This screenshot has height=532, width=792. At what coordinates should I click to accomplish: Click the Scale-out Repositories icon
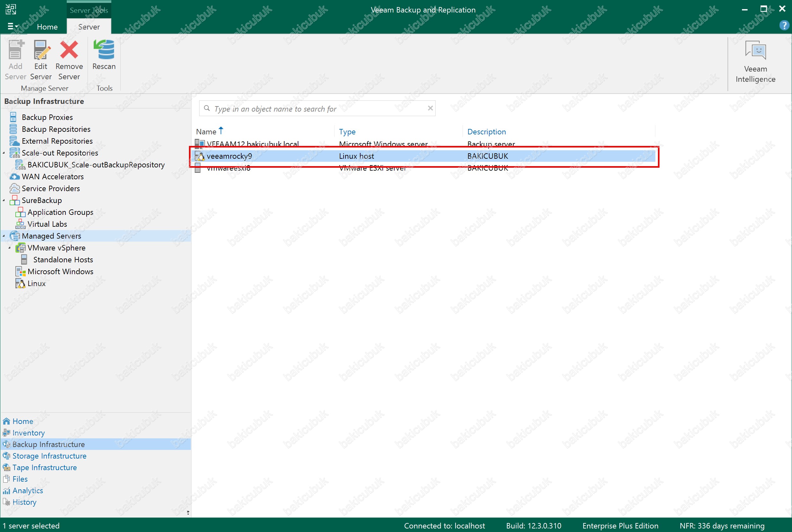[14, 153]
